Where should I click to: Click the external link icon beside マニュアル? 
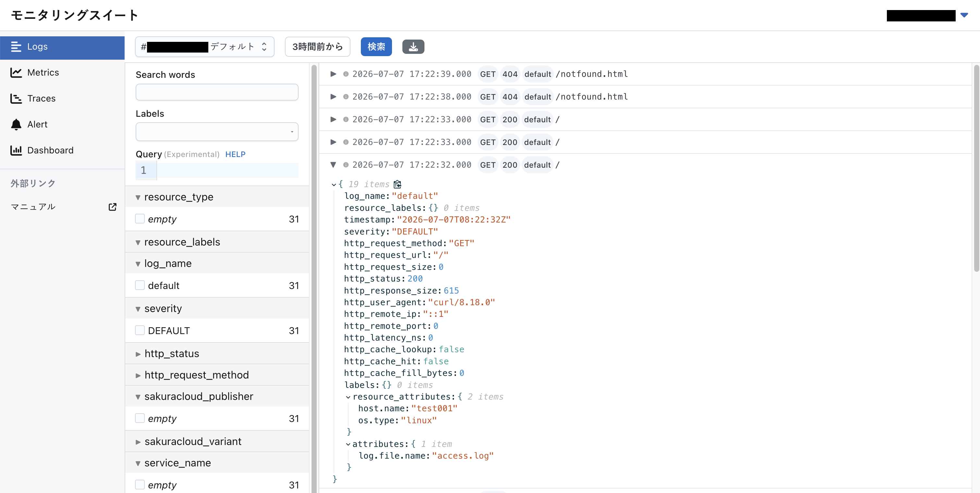click(112, 207)
